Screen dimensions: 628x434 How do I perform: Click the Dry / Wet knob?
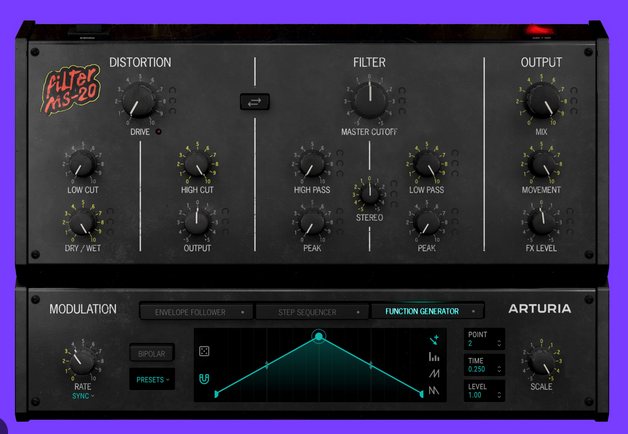(83, 222)
